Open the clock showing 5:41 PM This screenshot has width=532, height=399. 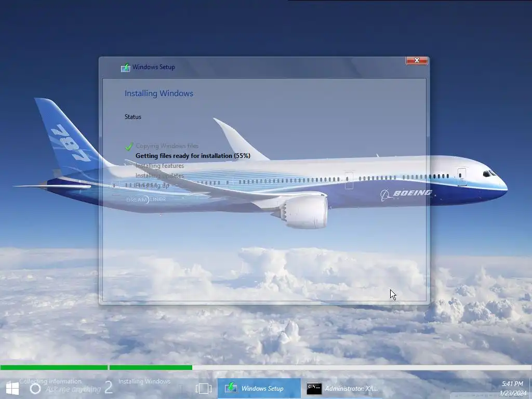512,384
